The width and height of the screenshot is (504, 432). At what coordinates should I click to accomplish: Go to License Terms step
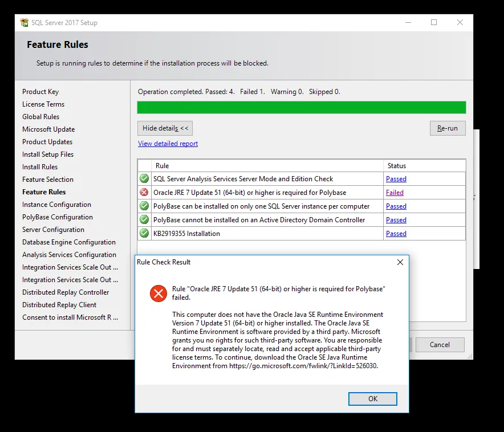pyautogui.click(x=43, y=104)
